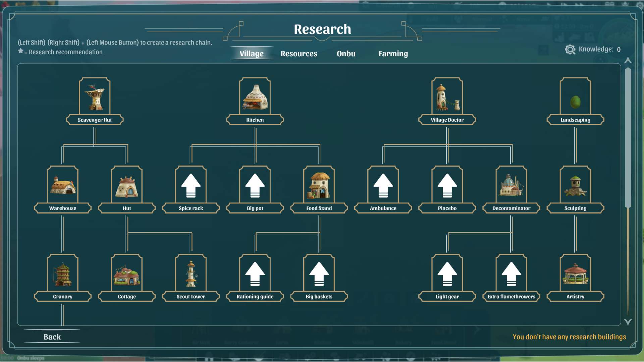644x362 pixels.
Task: Click the Knowledge gear icon
Action: point(570,50)
